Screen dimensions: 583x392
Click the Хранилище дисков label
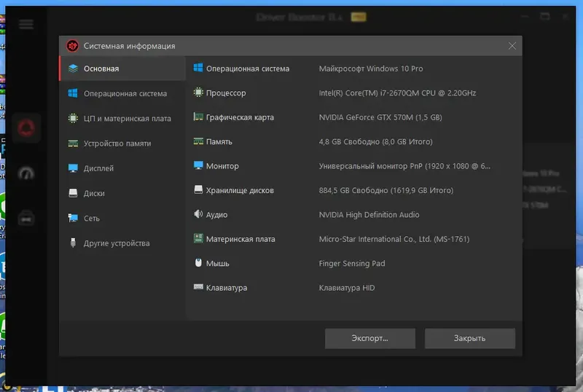point(240,190)
